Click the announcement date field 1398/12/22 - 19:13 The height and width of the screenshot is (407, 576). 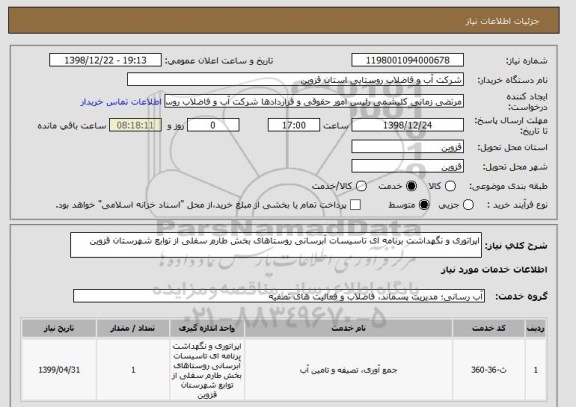105,60
